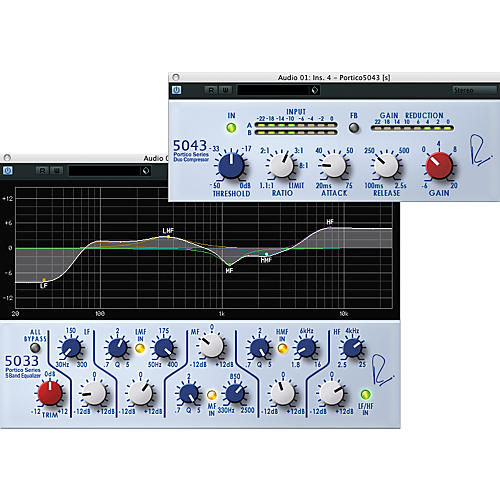This screenshot has height=500, width=500.
Task: Click the LMF gain knob in bottom row
Action: [x=140, y=394]
